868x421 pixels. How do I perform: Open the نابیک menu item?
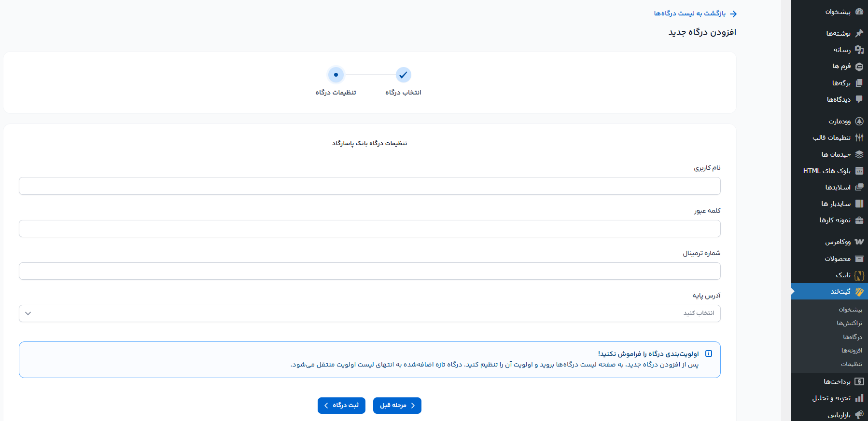click(829, 275)
